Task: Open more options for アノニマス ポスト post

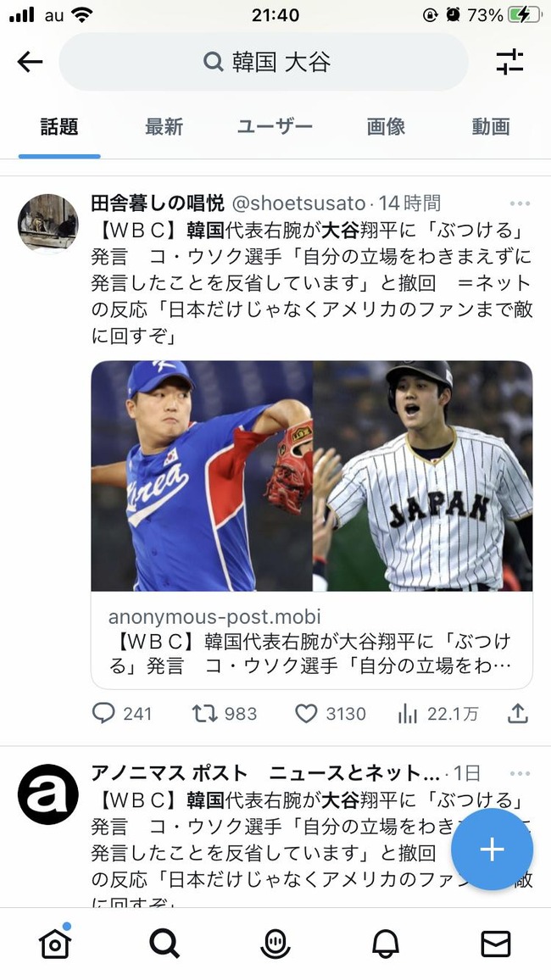Action: coord(519,773)
